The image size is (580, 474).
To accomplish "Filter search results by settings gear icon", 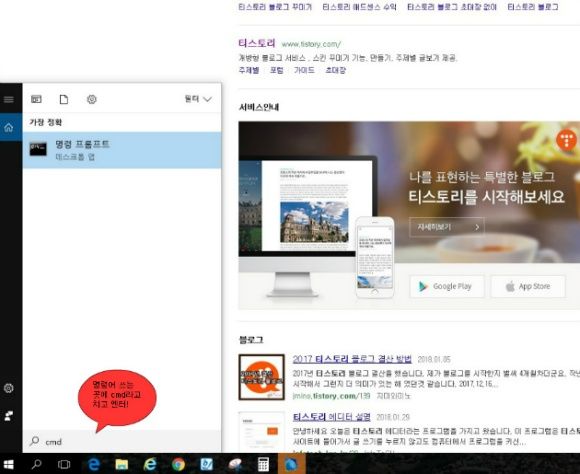I will (92, 99).
